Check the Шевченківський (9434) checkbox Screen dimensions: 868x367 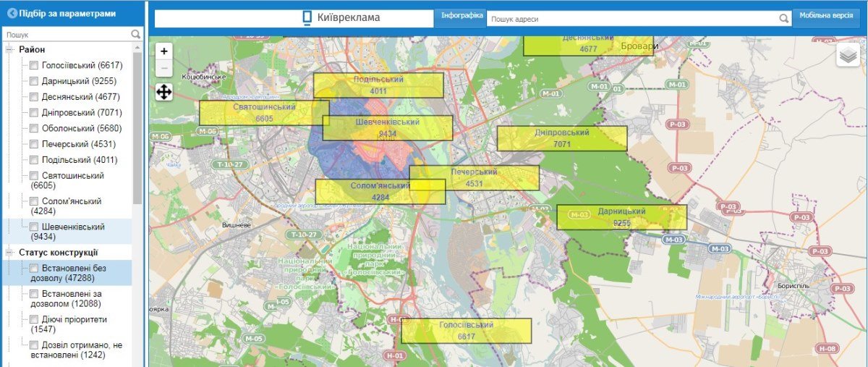coord(34,227)
